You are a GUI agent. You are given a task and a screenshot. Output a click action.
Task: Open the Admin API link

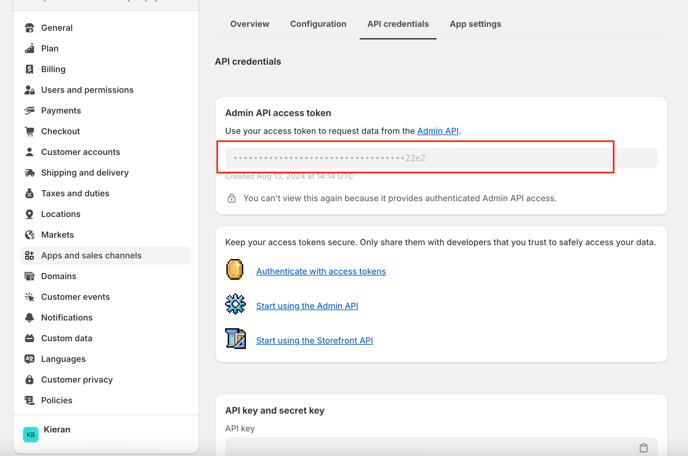(x=437, y=131)
